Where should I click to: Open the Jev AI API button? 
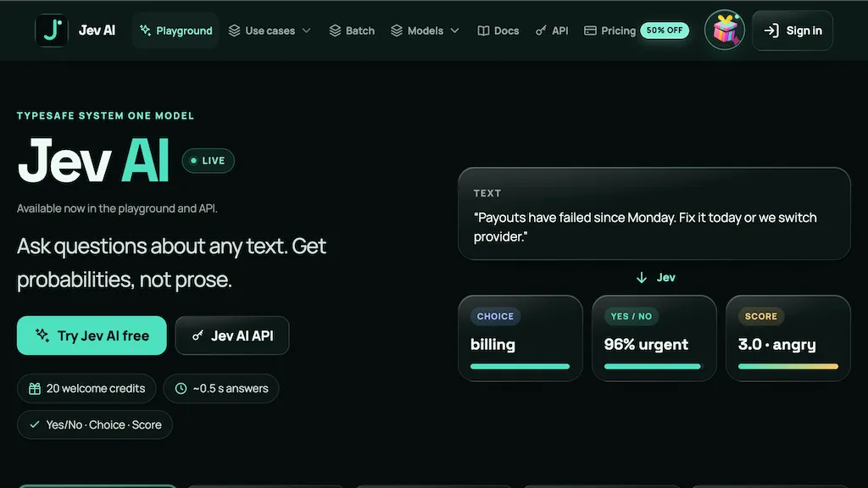click(232, 335)
